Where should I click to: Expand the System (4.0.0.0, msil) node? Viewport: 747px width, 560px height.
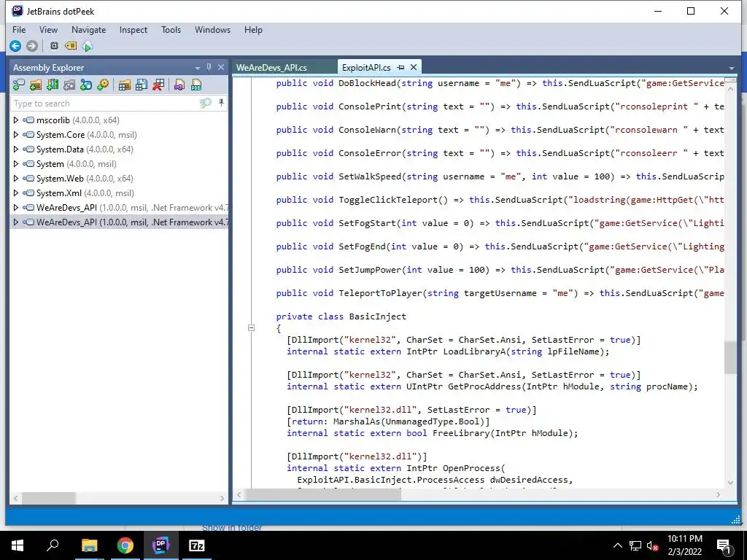pos(16,164)
